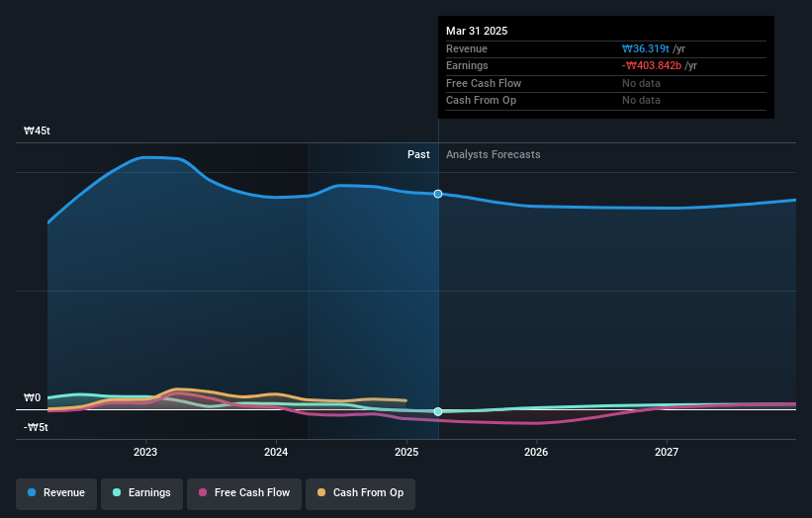Click the Revenue tooltip row label
812x518 pixels.
click(467, 48)
